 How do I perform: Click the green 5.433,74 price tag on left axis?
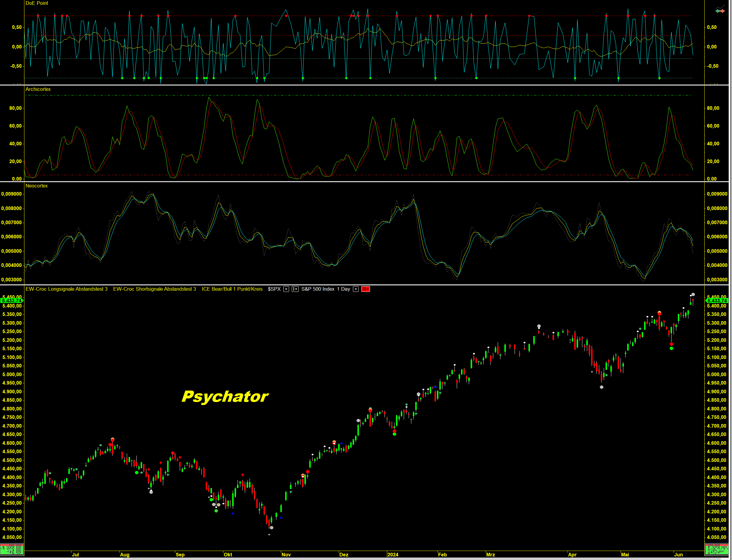(x=12, y=301)
